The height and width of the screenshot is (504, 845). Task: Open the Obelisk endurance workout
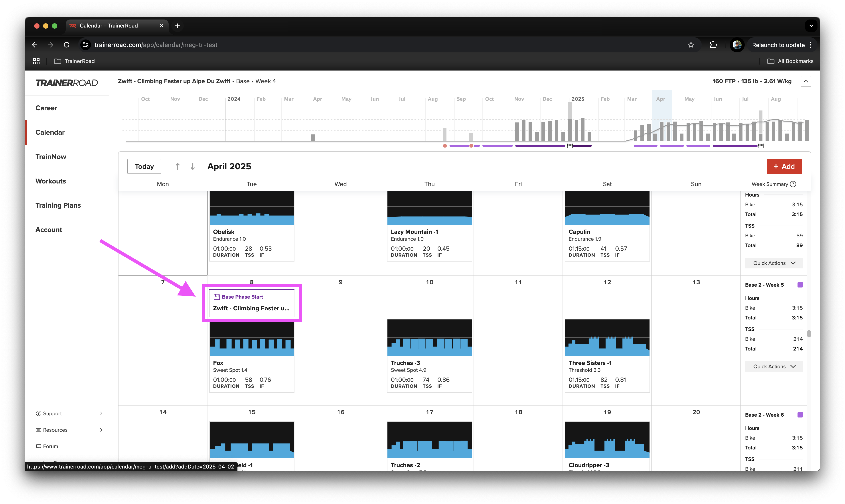click(252, 226)
